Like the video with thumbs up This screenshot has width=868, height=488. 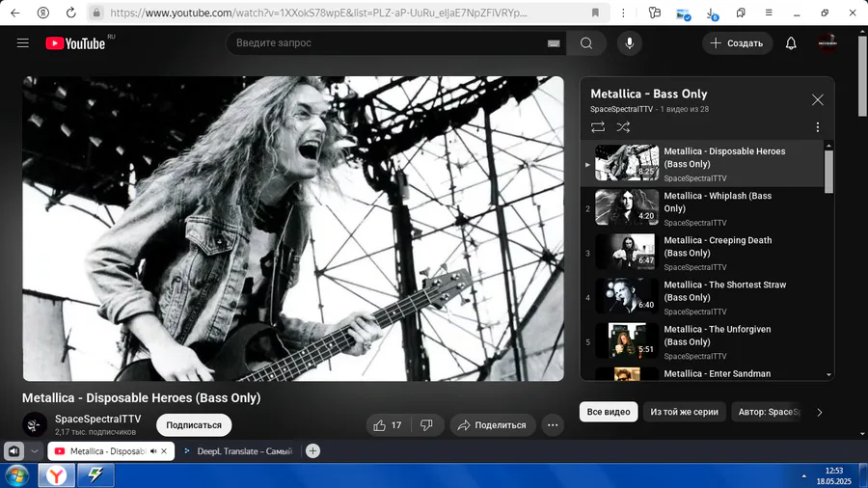(x=388, y=425)
